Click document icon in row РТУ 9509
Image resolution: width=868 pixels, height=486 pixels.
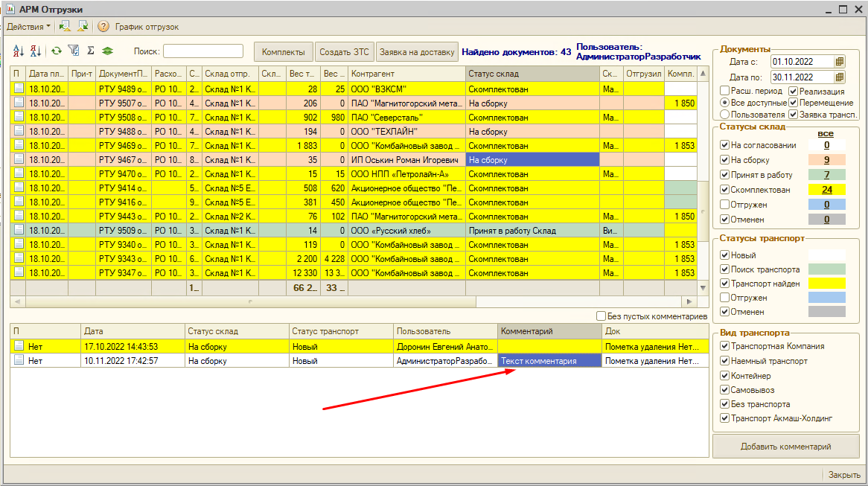tap(19, 230)
